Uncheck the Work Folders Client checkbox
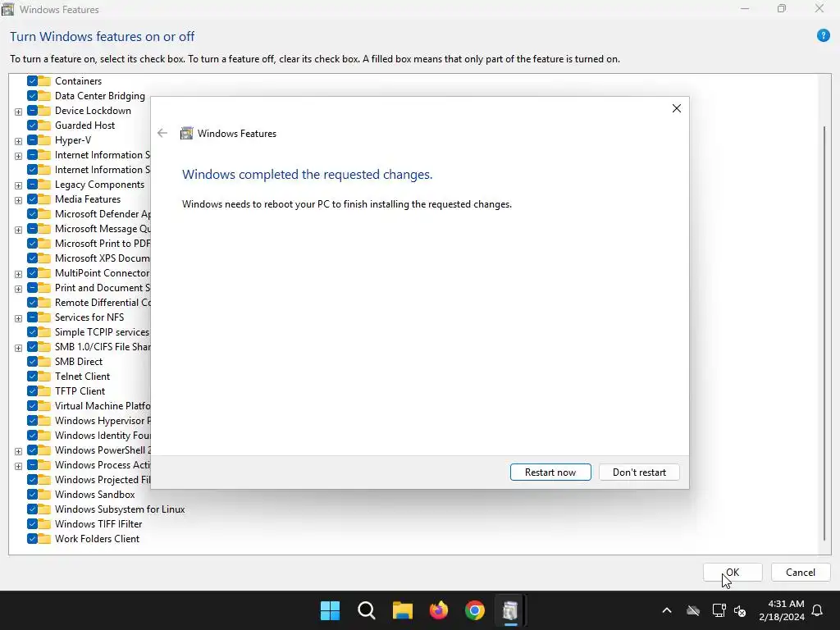This screenshot has width=840, height=630. [x=32, y=539]
